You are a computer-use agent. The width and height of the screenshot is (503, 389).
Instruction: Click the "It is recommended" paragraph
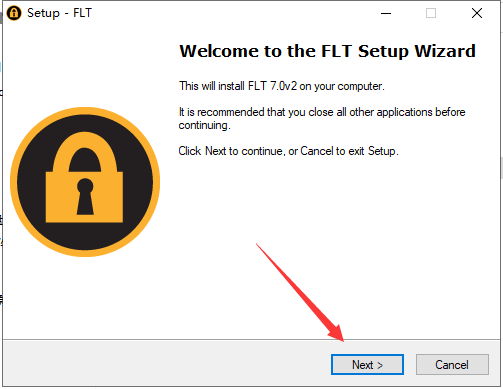(x=322, y=118)
